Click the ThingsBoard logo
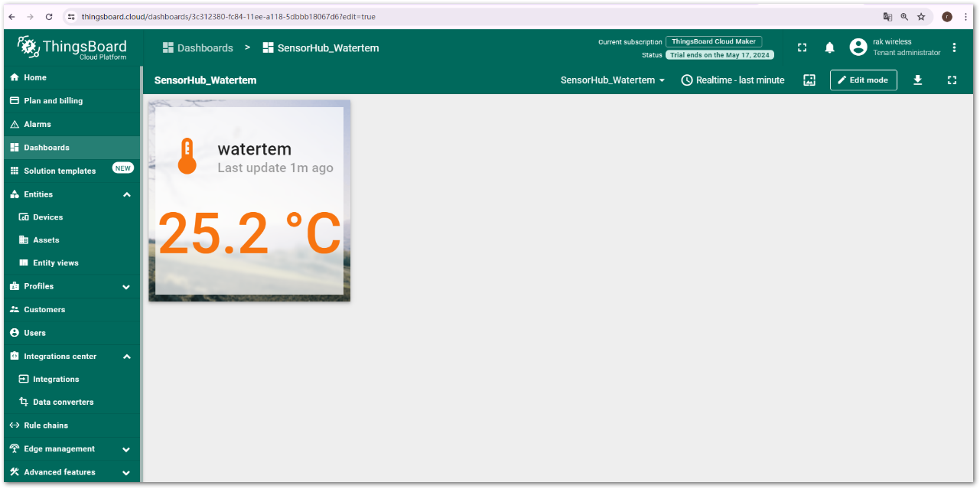980x489 pixels. tap(72, 47)
